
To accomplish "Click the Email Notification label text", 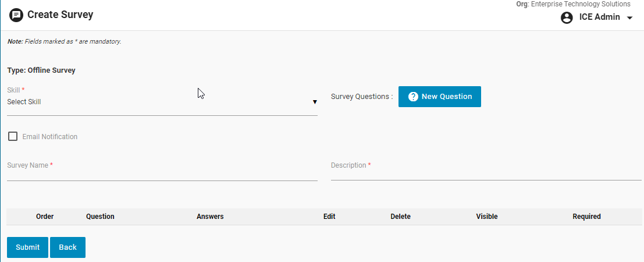I will [50, 137].
